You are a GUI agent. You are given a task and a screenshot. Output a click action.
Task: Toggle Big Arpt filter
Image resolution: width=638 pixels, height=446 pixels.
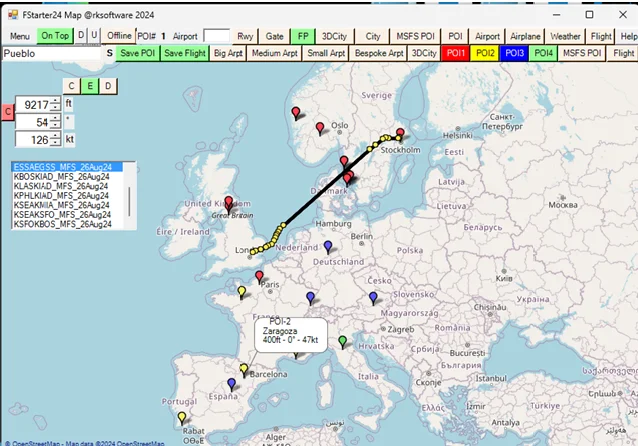click(x=228, y=53)
